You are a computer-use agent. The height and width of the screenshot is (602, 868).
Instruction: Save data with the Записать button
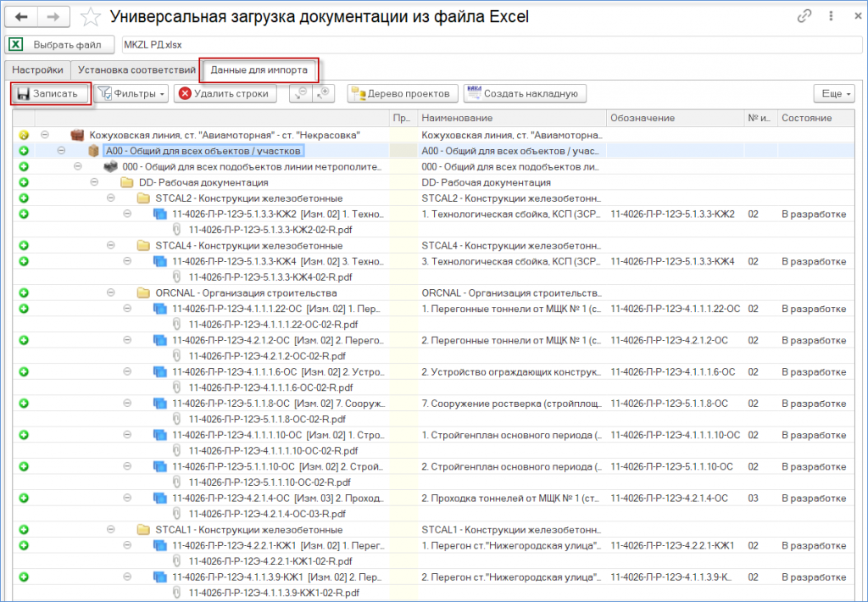click(49, 93)
